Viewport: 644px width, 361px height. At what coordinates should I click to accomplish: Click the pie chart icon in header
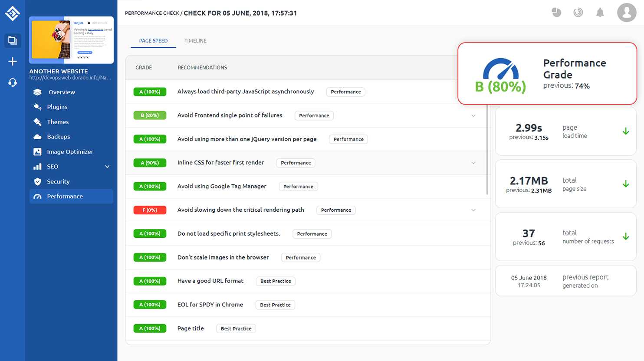pos(556,13)
